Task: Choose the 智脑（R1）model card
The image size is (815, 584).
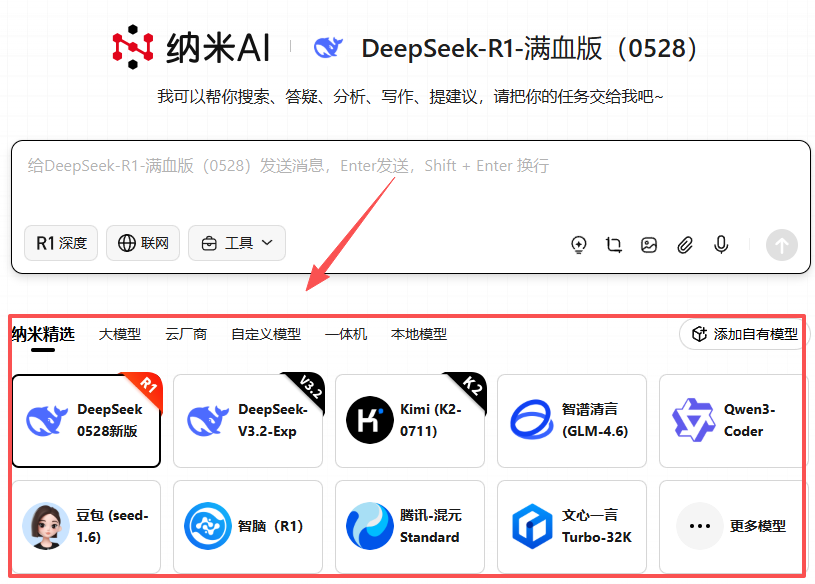Action: [248, 526]
